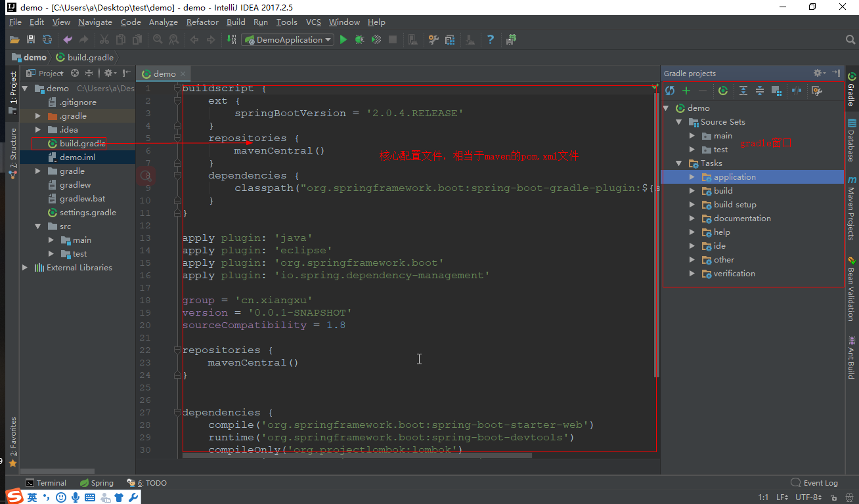The width and height of the screenshot is (859, 504).
Task: Expand the .gradle folder
Action: [x=37, y=116]
